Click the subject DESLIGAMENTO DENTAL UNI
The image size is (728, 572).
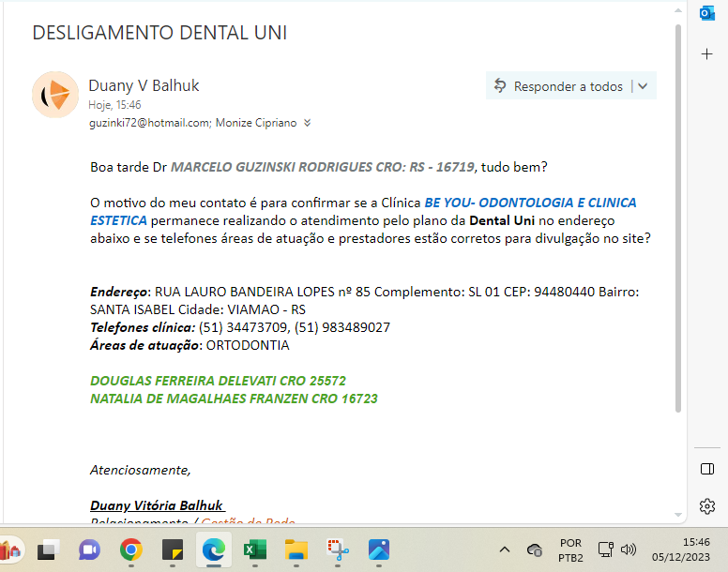click(x=159, y=33)
